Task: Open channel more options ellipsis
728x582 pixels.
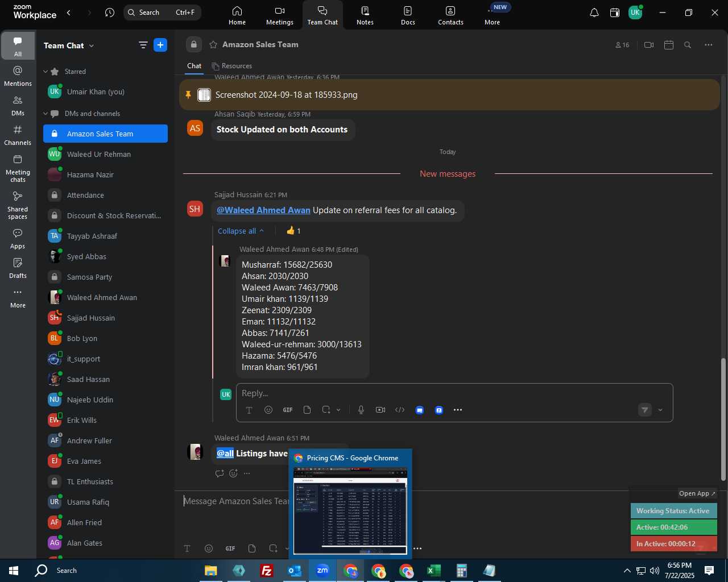Action: [x=708, y=45]
